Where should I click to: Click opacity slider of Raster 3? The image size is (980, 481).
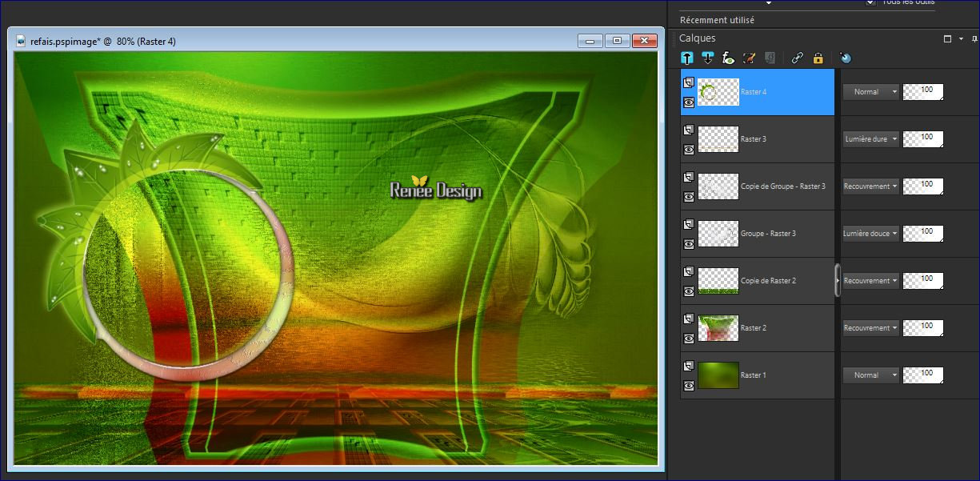[923, 139]
